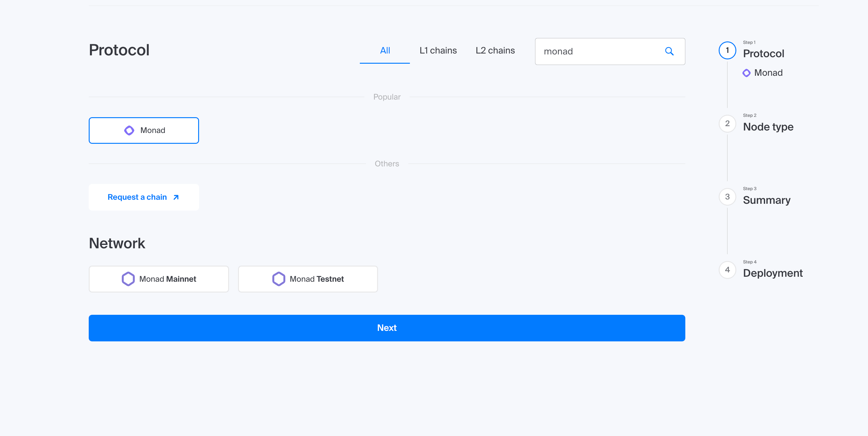Switch to the L1 chains tab
This screenshot has height=436, width=868.
coord(438,50)
